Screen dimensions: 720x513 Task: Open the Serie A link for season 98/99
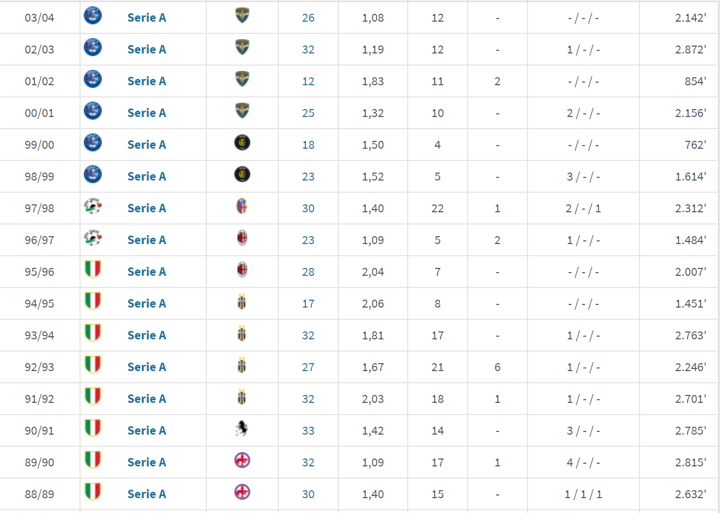pyautogui.click(x=147, y=176)
